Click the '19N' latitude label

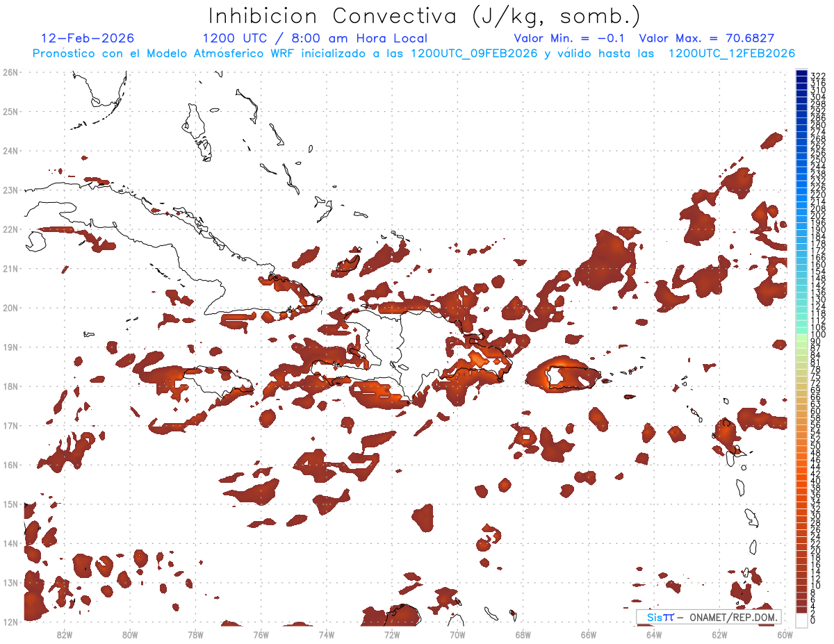point(10,347)
